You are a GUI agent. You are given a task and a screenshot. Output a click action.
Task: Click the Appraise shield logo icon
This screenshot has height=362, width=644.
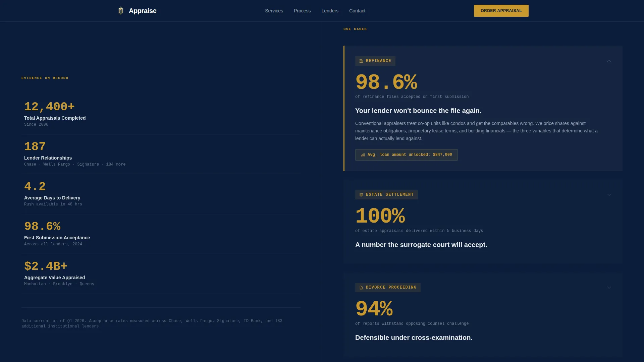click(x=121, y=11)
